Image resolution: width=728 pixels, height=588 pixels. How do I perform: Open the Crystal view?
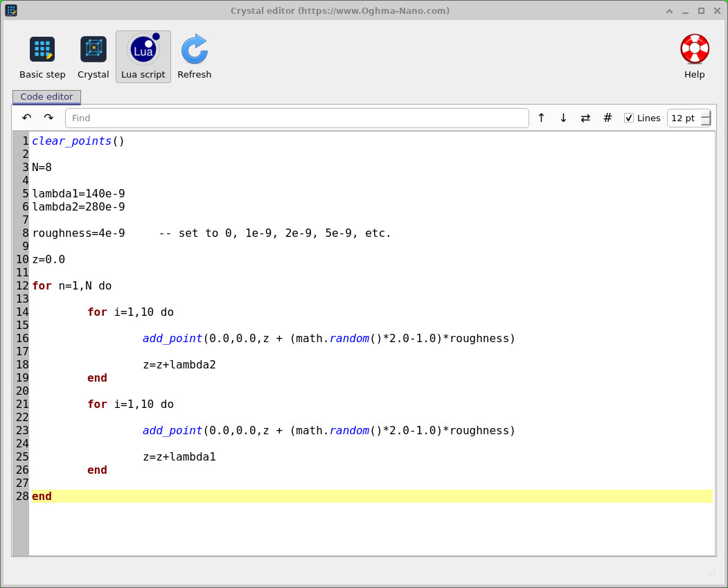[x=93, y=57]
